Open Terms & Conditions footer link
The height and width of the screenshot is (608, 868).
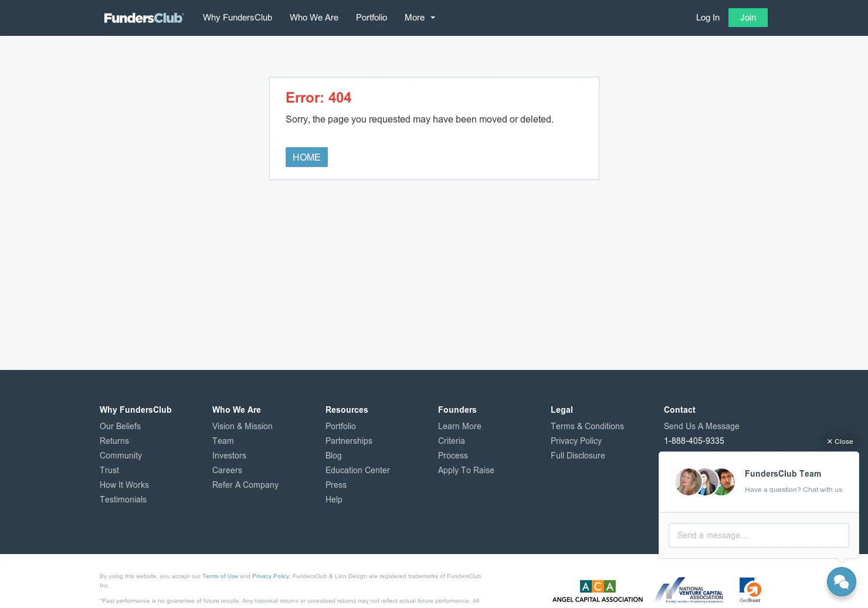[587, 426]
